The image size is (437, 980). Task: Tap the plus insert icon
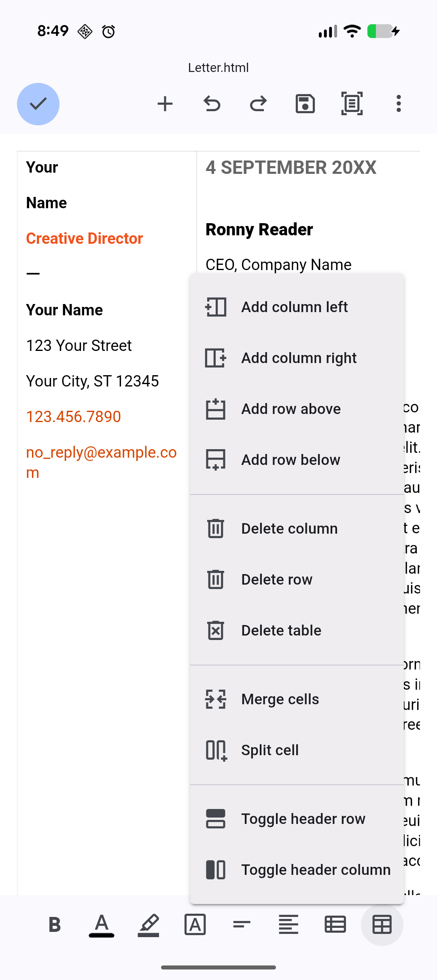click(x=165, y=104)
